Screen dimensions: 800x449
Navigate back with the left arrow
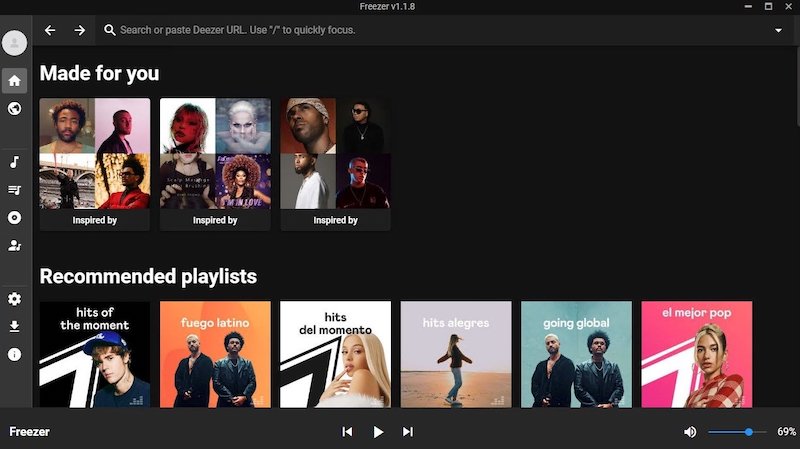tap(50, 31)
